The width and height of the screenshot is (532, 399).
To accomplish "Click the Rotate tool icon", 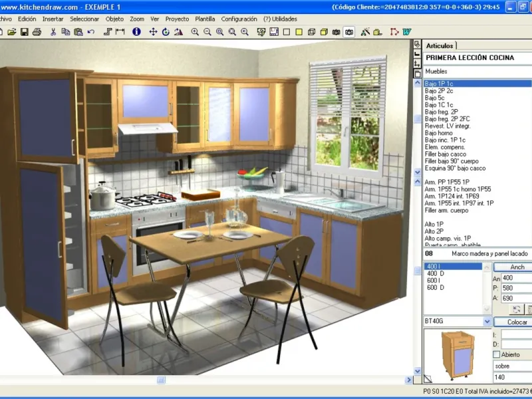I will coord(166,32).
